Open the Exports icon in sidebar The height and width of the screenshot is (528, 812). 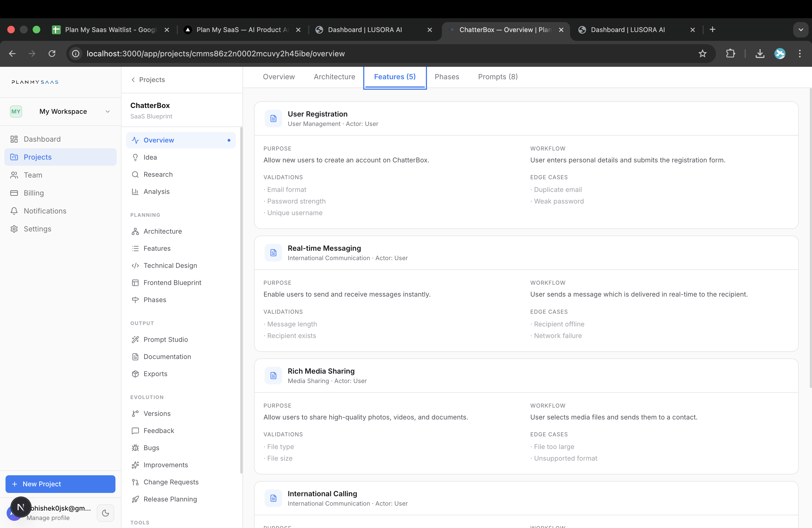click(x=135, y=373)
